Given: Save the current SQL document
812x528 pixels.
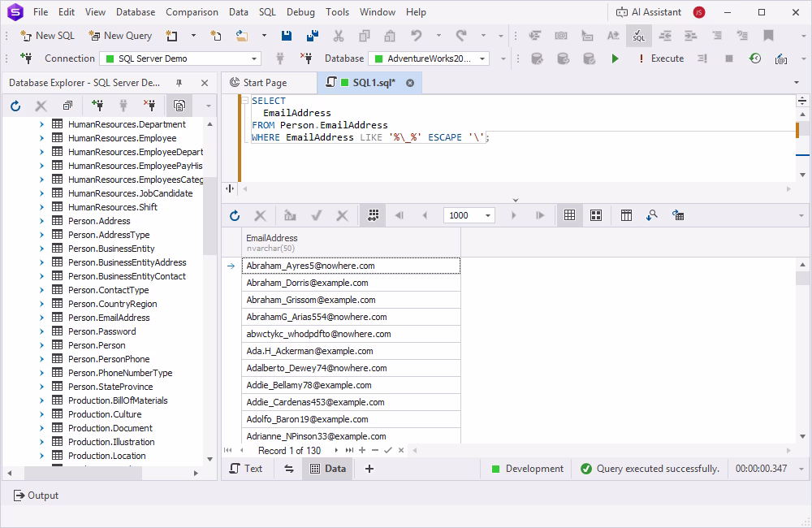Looking at the screenshot, I should (286, 36).
